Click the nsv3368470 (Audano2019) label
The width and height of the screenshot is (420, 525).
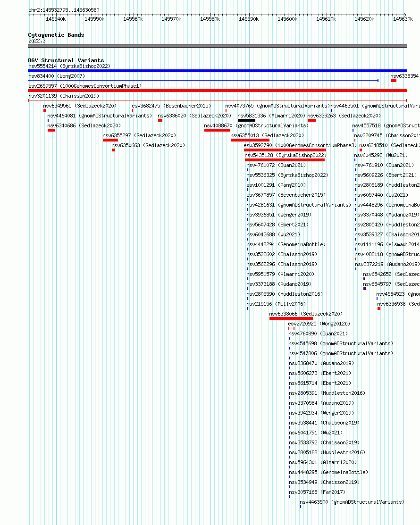click(x=321, y=364)
